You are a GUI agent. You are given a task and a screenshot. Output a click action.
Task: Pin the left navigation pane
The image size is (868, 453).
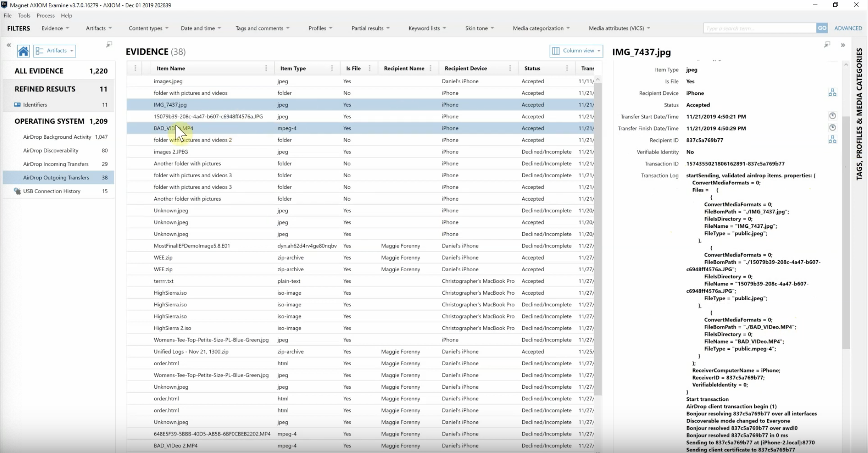click(109, 44)
